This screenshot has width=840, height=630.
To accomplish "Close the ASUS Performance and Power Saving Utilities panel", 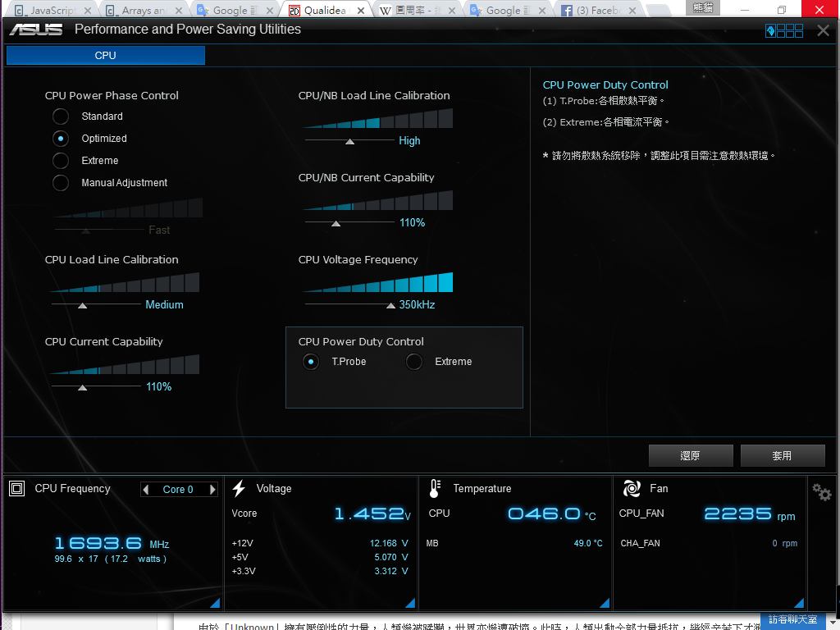I will pyautogui.click(x=824, y=30).
